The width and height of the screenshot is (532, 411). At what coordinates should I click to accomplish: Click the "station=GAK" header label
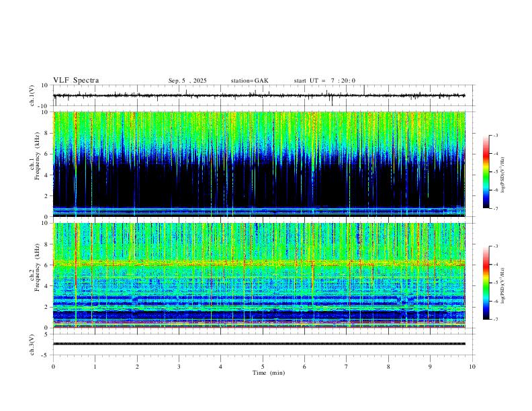(249, 81)
